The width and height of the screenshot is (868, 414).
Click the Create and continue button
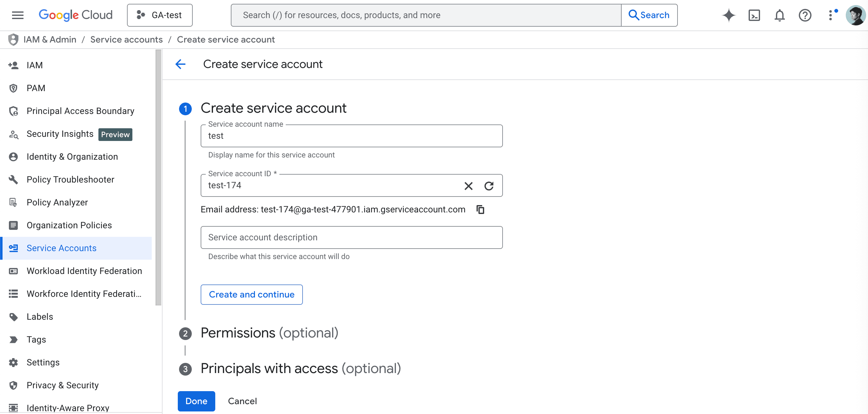tap(251, 294)
